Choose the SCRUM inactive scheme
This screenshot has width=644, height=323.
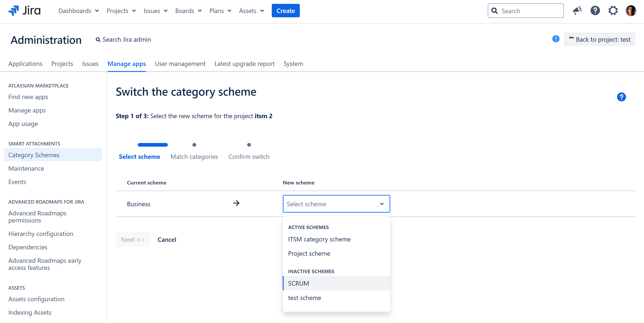336,283
